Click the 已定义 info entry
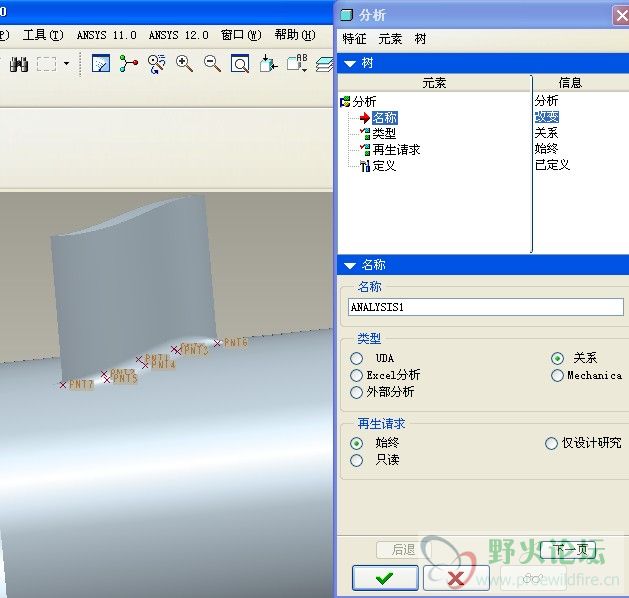629x598 pixels. (552, 164)
